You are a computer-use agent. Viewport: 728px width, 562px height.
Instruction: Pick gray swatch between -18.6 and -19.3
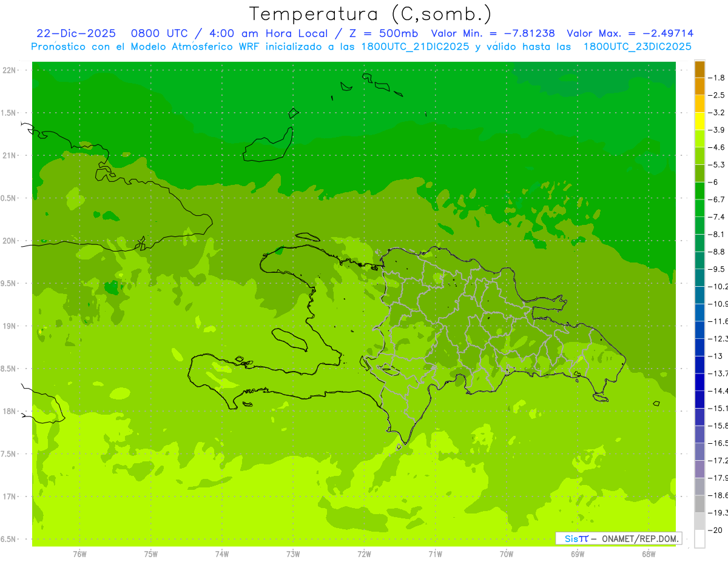click(x=699, y=504)
